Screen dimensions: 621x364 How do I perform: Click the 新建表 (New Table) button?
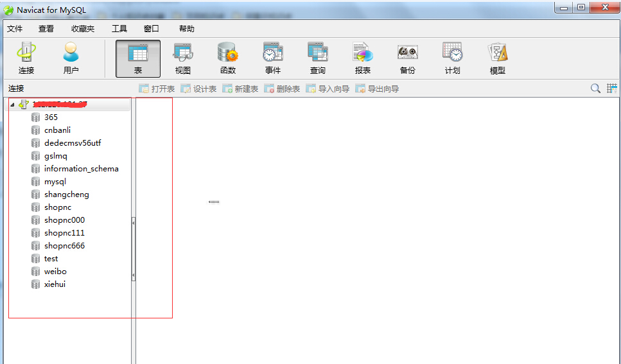(240, 89)
